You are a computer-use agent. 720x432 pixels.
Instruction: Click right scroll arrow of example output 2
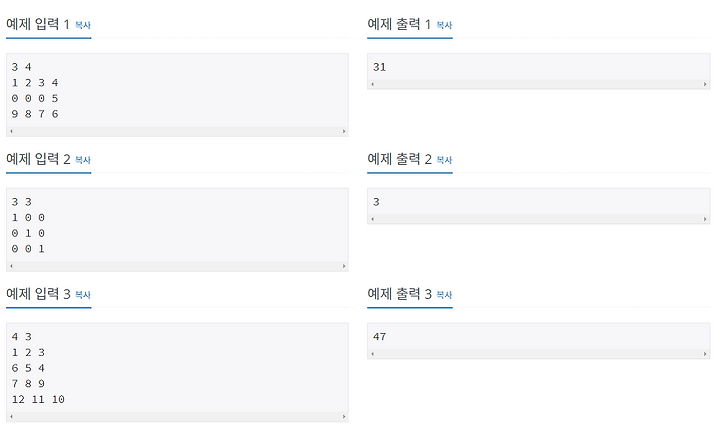point(705,219)
